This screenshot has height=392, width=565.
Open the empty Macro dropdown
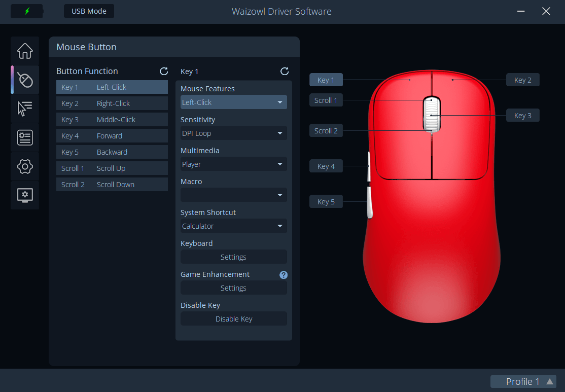coord(233,195)
